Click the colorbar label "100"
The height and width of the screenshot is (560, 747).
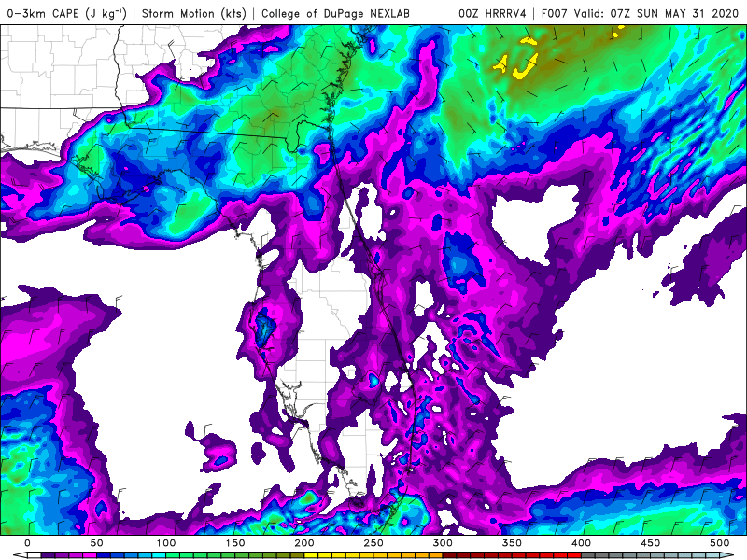pos(166,543)
